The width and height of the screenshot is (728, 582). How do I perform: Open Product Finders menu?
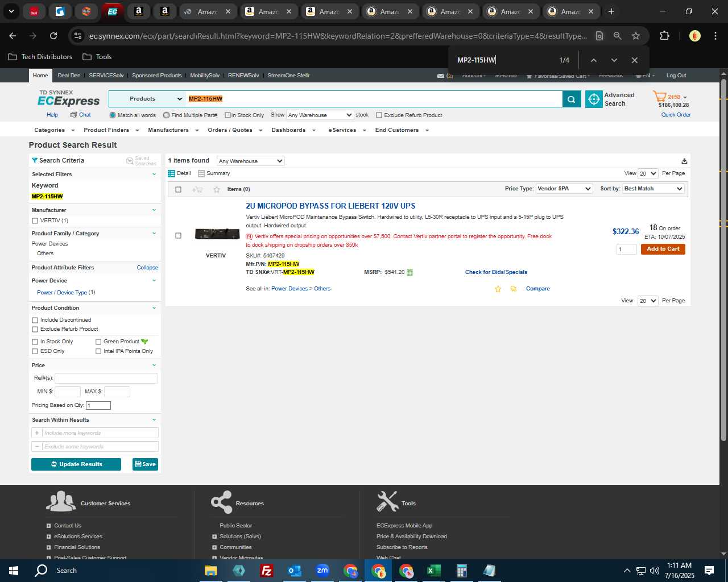pos(111,130)
